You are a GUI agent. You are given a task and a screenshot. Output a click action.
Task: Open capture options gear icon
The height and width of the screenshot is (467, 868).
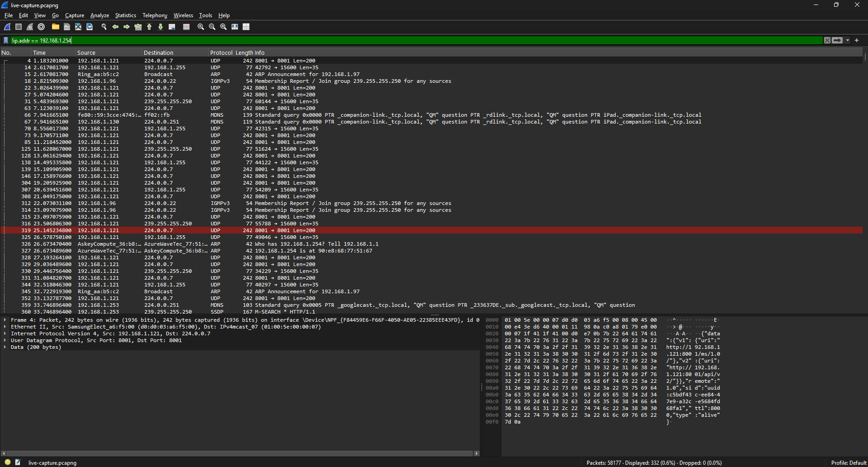click(x=41, y=27)
